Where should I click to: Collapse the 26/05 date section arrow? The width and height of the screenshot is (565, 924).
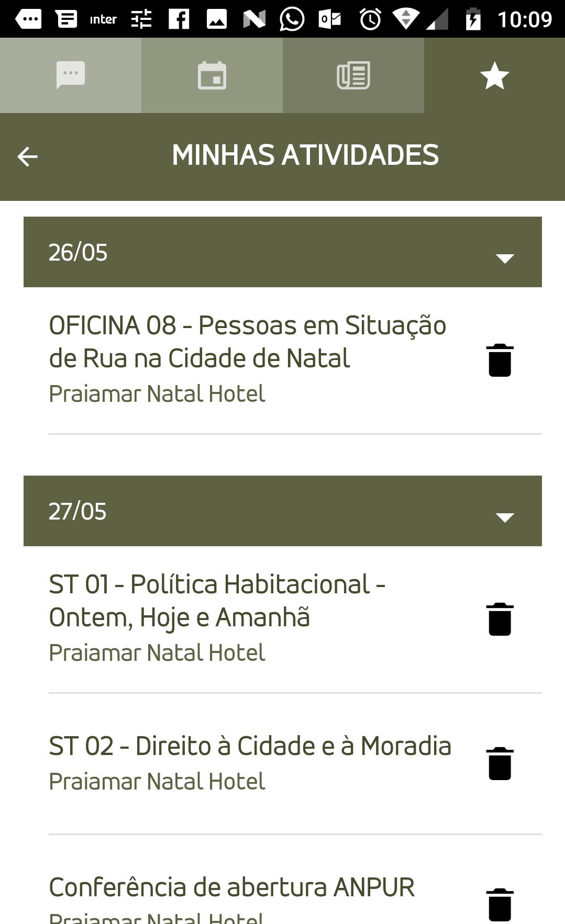point(505,258)
